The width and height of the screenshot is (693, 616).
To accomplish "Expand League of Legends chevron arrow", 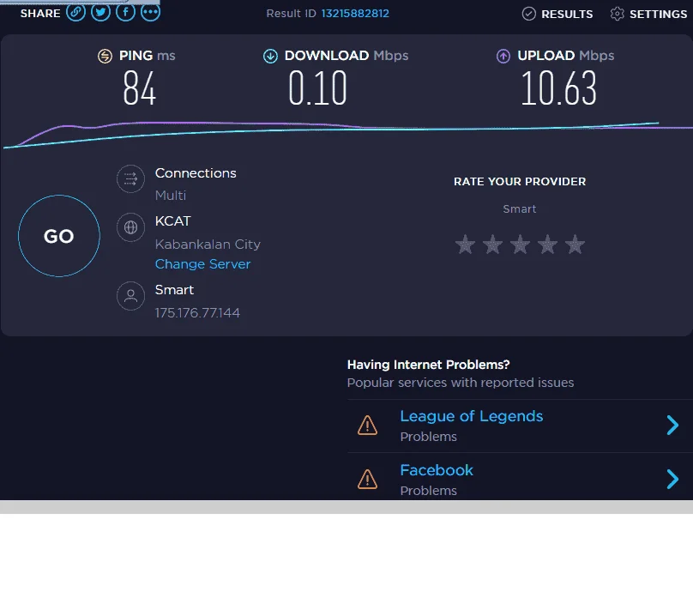I will pos(672,426).
